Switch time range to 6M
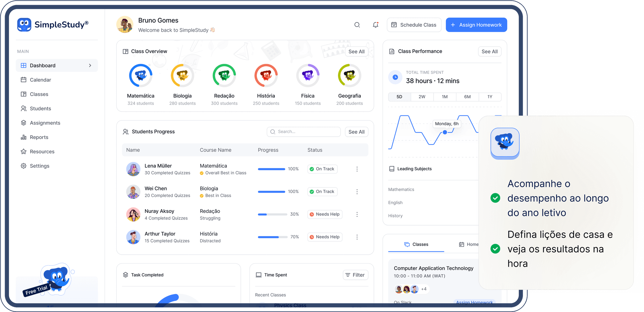The height and width of the screenshot is (312, 644). 467,97
